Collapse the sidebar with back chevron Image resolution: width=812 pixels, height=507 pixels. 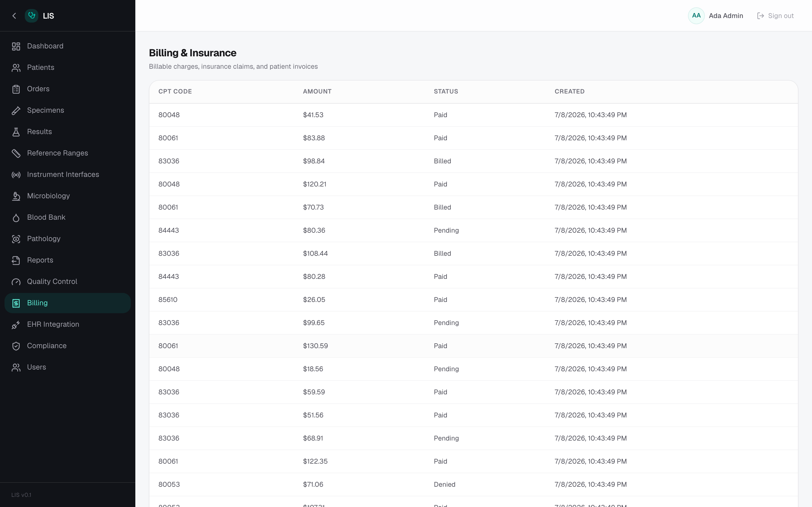tap(14, 16)
